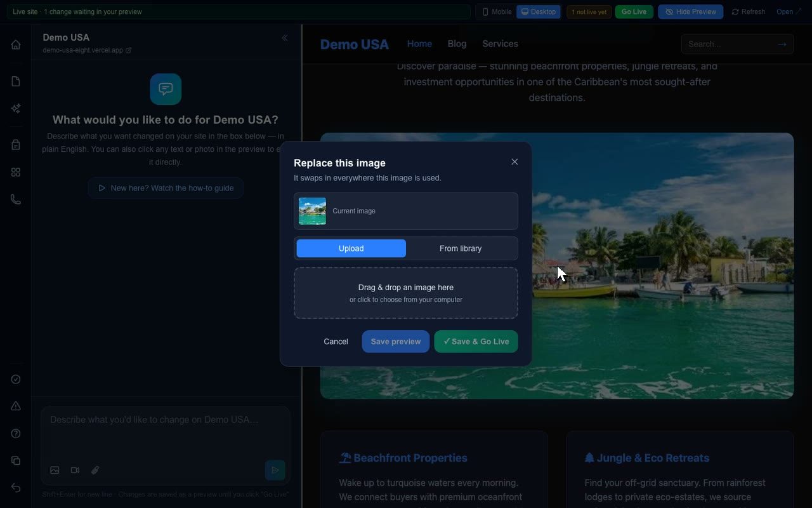Open the home icon in left sidebar

pos(16,44)
